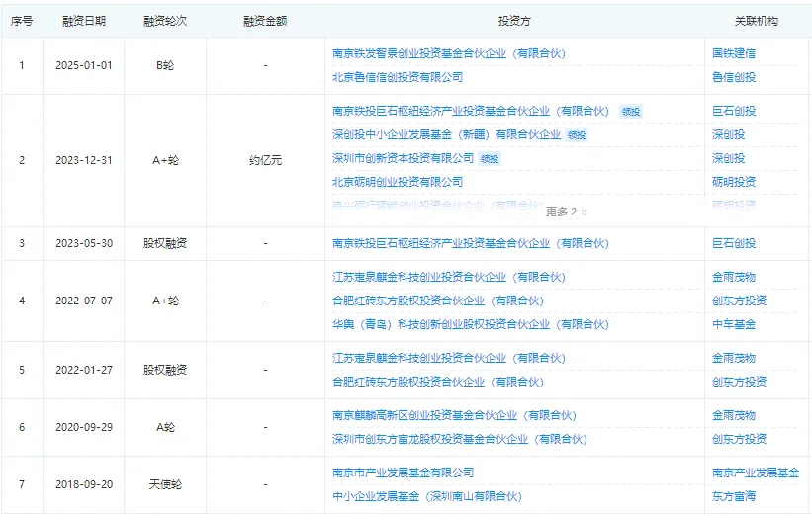The image size is (812, 516).
Task: Select the date cell 2022-01-27
Action: coord(84,370)
